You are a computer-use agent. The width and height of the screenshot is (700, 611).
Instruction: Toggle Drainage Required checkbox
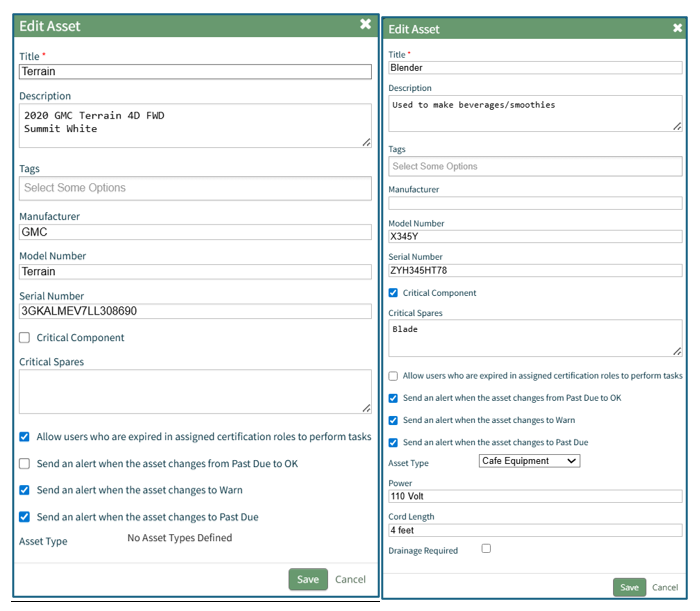[x=486, y=549]
